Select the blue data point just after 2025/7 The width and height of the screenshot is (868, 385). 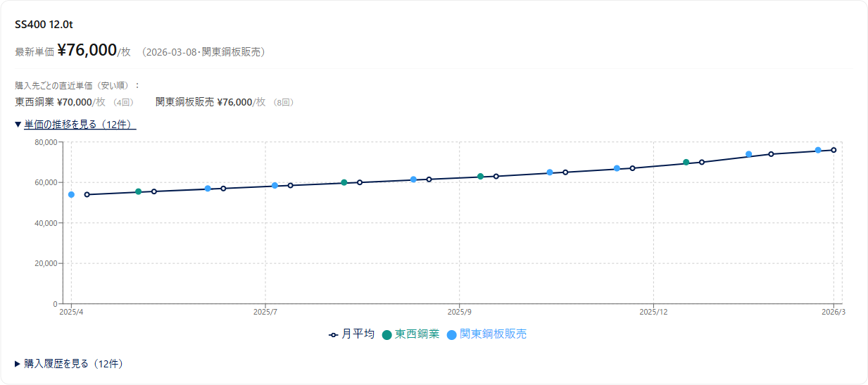pyautogui.click(x=275, y=186)
